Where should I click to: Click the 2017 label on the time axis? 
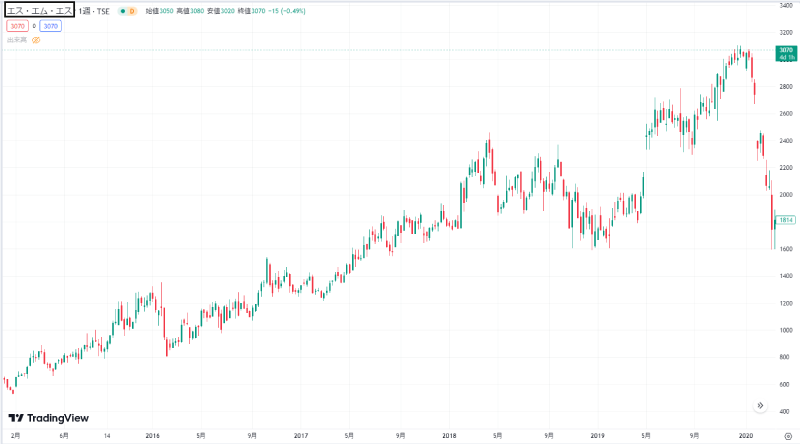[301, 436]
